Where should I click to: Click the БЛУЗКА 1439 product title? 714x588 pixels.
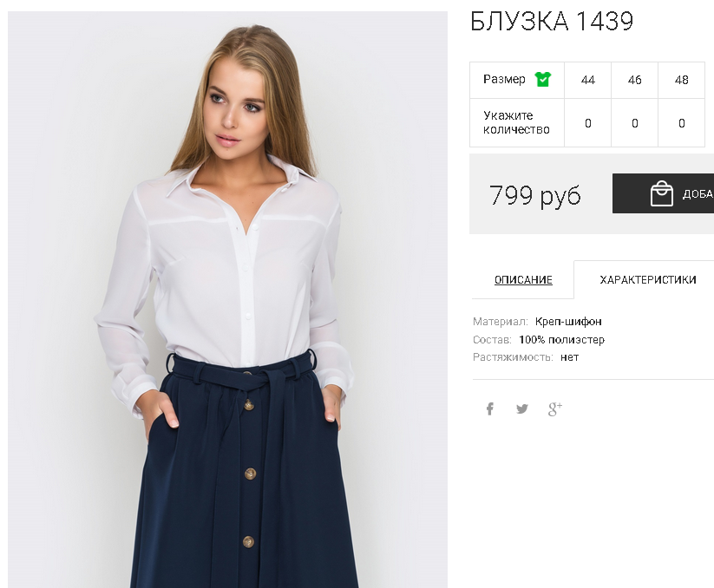552,21
